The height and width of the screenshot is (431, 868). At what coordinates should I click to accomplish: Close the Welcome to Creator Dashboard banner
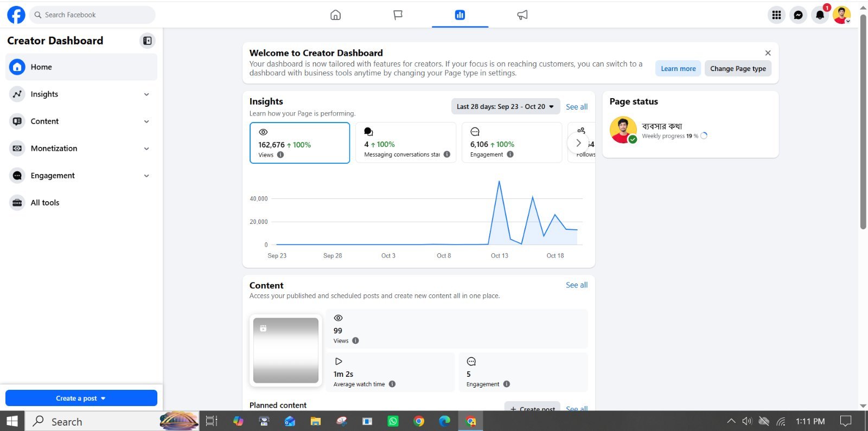click(768, 53)
